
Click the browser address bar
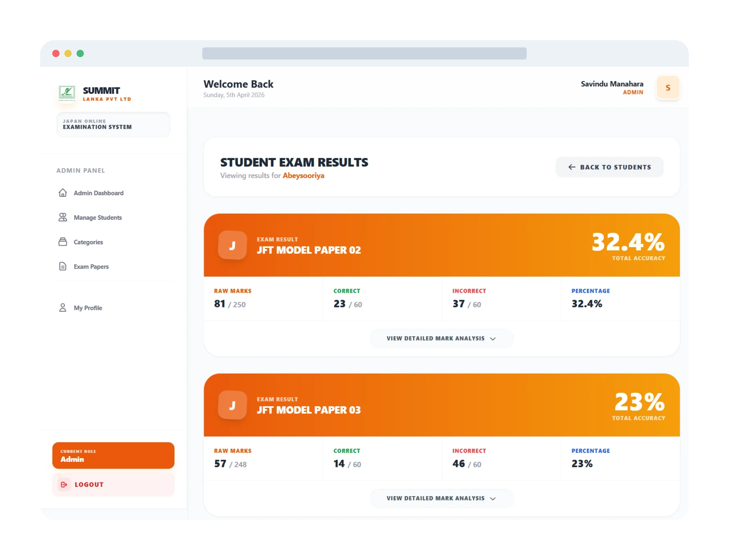364,54
